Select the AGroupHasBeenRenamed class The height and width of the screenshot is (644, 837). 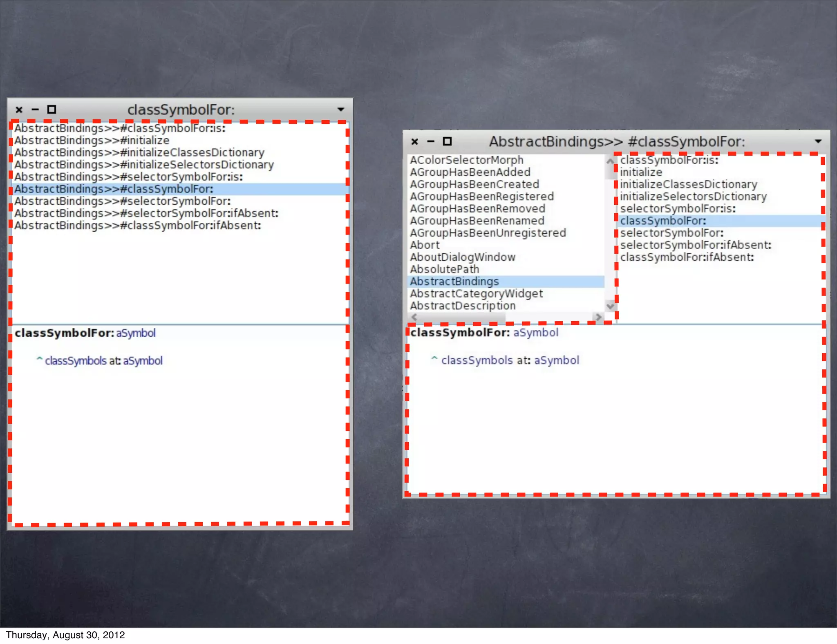click(x=477, y=221)
